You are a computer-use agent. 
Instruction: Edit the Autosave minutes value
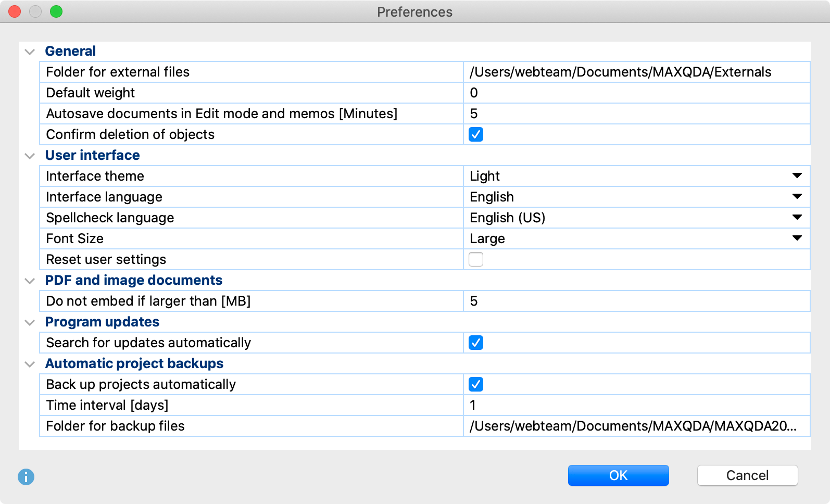pos(636,114)
